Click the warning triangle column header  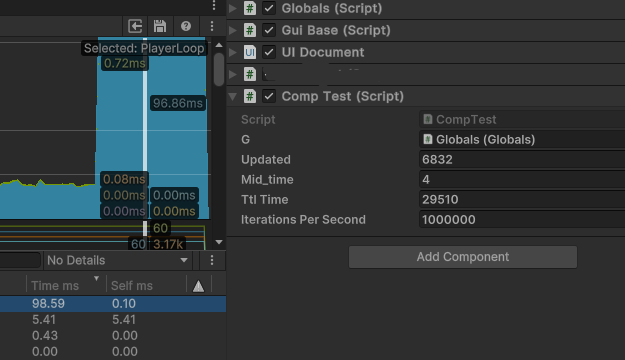[199, 285]
